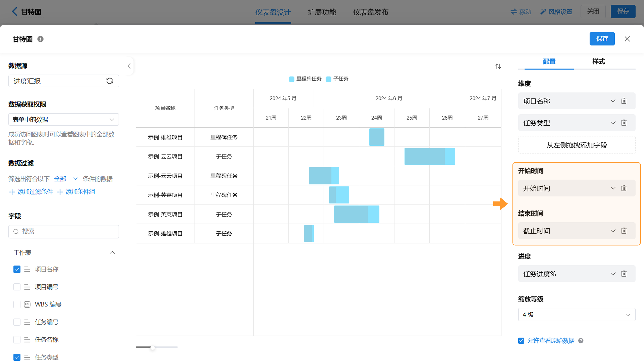This screenshot has width=644, height=362.
Task: Click the search magnifier icon in 字段
Action: pos(16,232)
